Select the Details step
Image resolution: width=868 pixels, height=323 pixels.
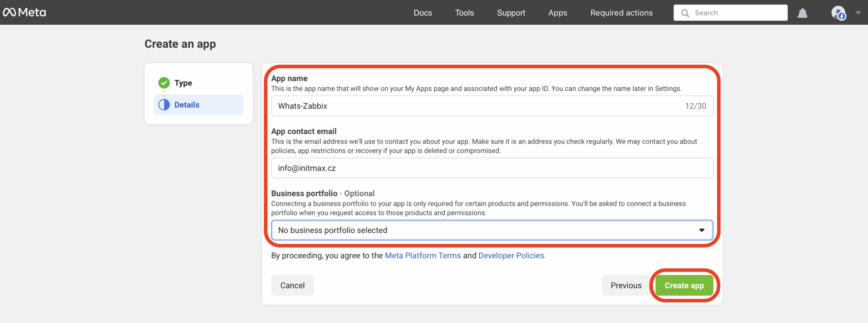[x=198, y=105]
